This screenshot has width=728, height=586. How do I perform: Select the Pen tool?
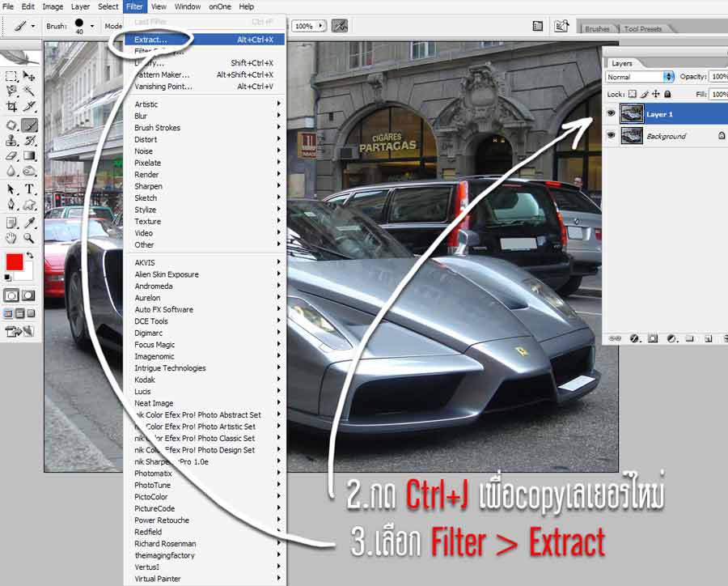11,205
